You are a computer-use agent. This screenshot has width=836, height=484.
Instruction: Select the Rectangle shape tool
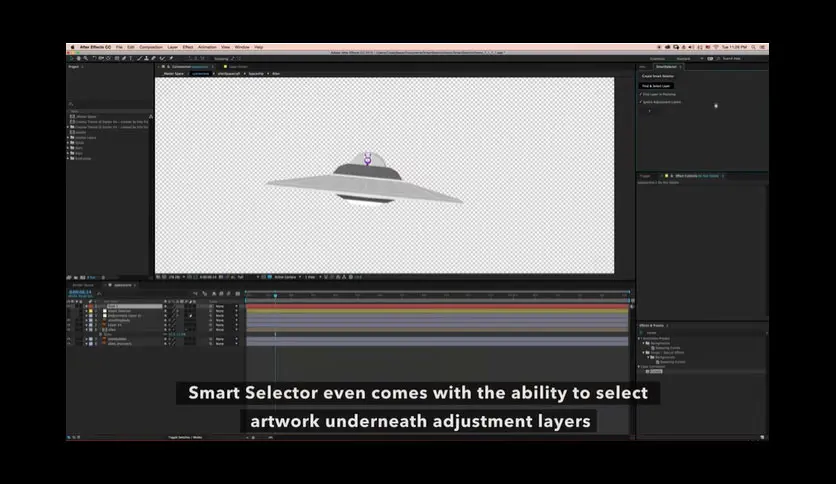point(117,59)
